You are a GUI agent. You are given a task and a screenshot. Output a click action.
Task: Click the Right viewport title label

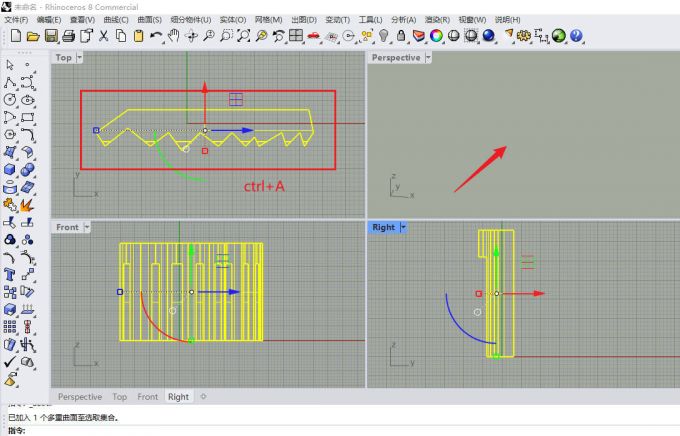coord(384,227)
